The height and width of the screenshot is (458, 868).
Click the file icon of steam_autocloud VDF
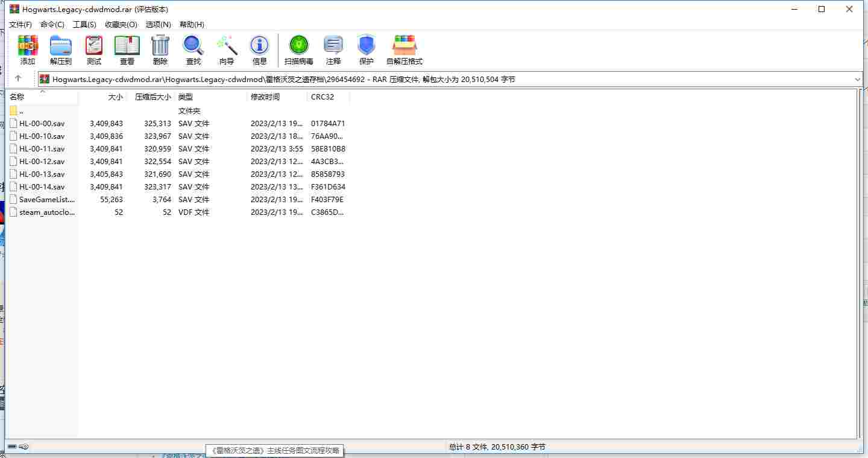click(13, 212)
